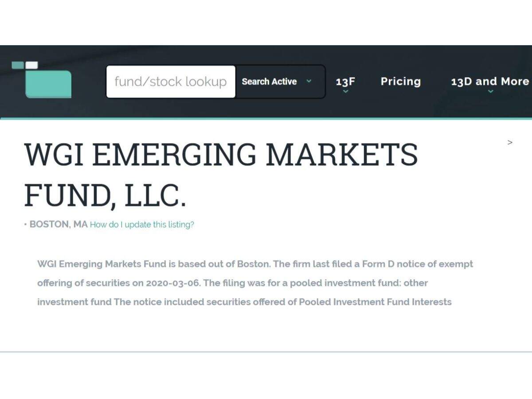Click the small arrow under 13D and More

[490, 91]
